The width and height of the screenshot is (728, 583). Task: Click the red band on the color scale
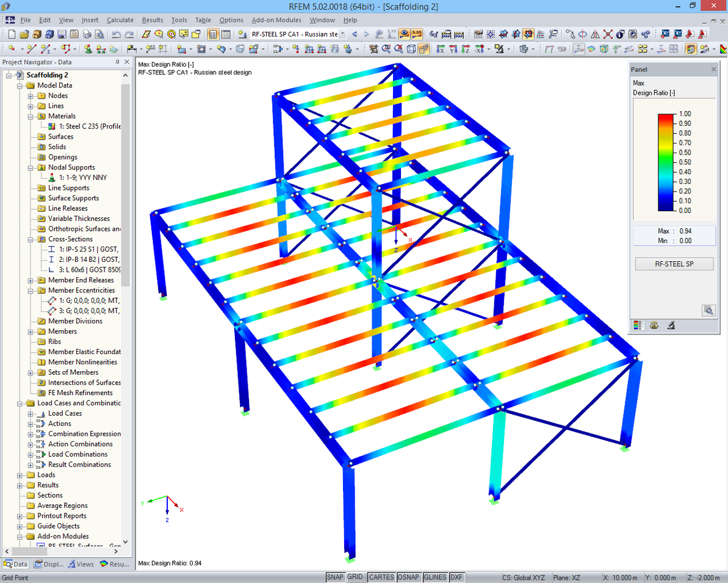[x=665, y=117]
